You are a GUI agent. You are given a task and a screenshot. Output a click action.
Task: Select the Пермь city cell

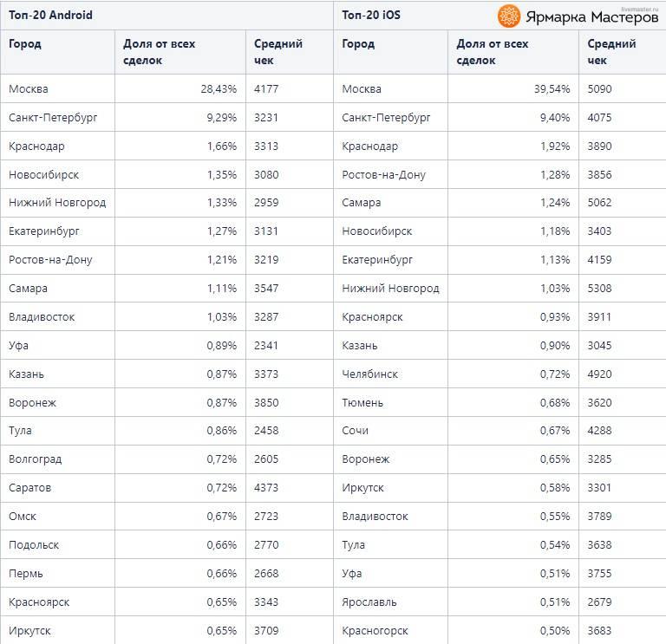(26, 574)
